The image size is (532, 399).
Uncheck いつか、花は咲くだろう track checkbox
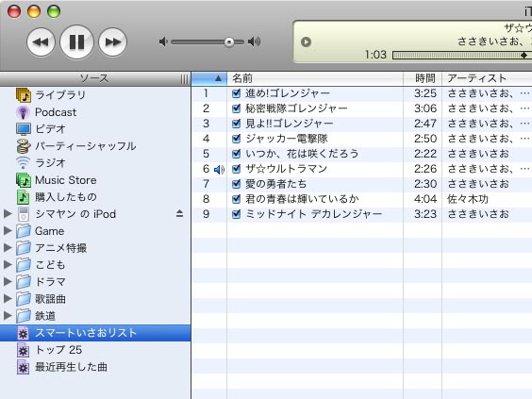point(236,154)
